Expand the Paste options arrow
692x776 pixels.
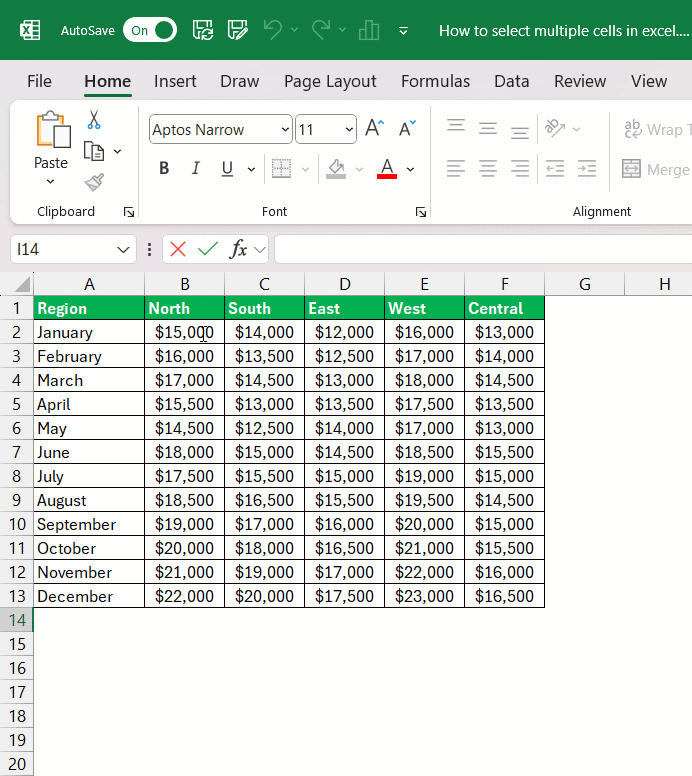point(50,182)
